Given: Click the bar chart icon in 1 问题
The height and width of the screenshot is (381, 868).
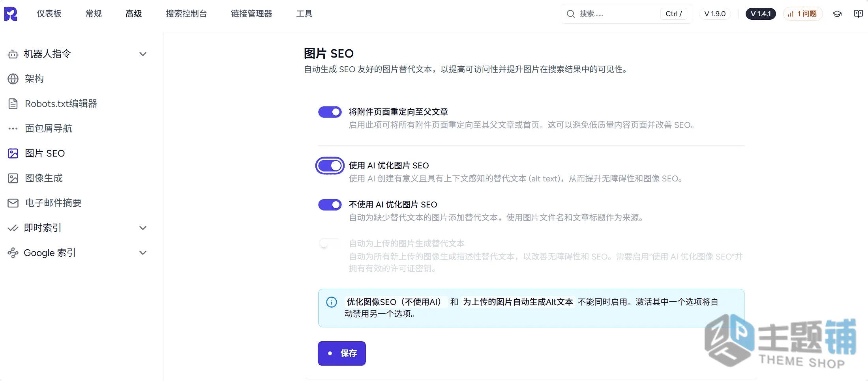Looking at the screenshot, I should [x=791, y=14].
